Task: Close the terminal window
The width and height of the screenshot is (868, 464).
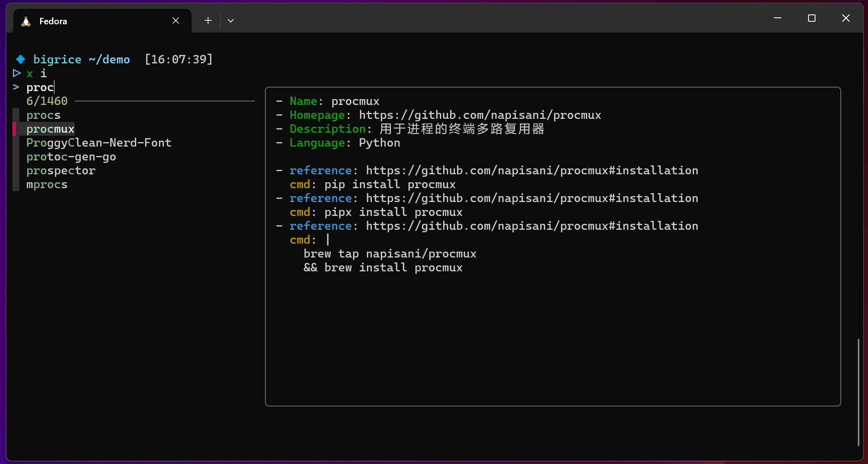Action: click(846, 18)
